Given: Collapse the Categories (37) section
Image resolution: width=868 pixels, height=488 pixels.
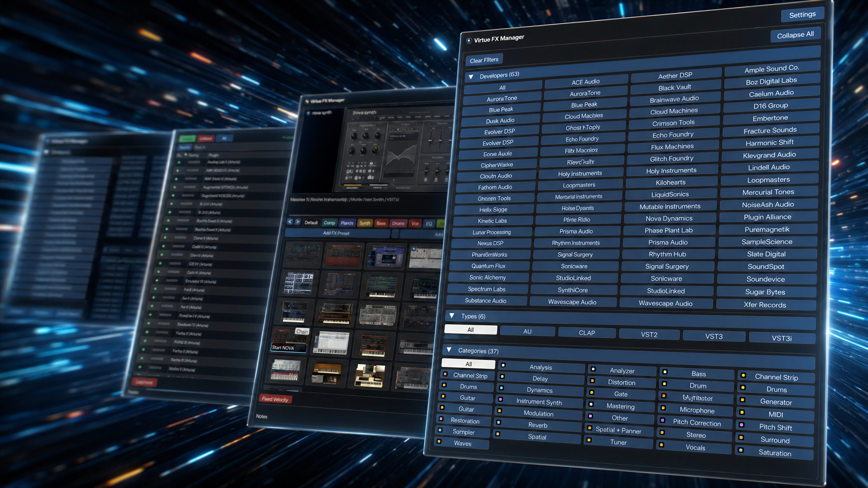Looking at the screenshot, I should (449, 350).
